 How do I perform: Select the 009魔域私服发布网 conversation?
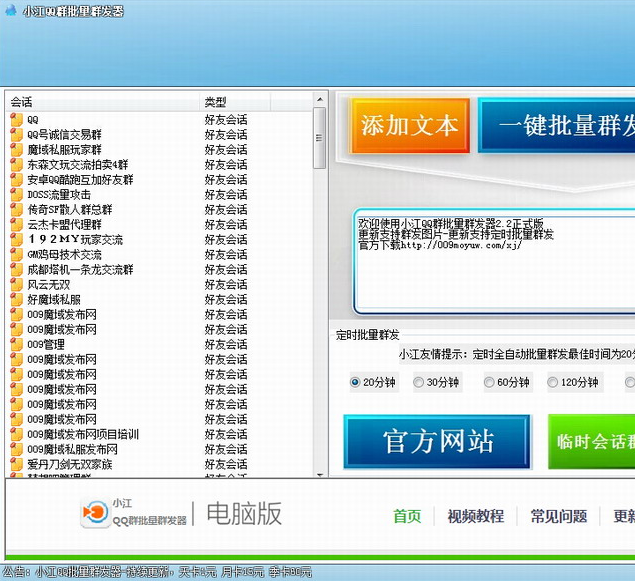click(x=72, y=449)
